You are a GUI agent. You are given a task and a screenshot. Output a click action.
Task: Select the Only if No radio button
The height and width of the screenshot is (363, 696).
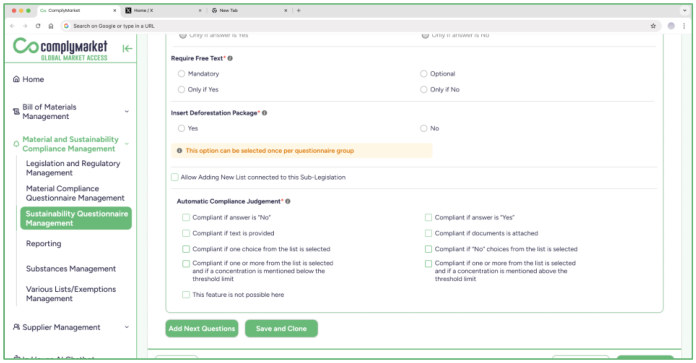click(x=423, y=89)
